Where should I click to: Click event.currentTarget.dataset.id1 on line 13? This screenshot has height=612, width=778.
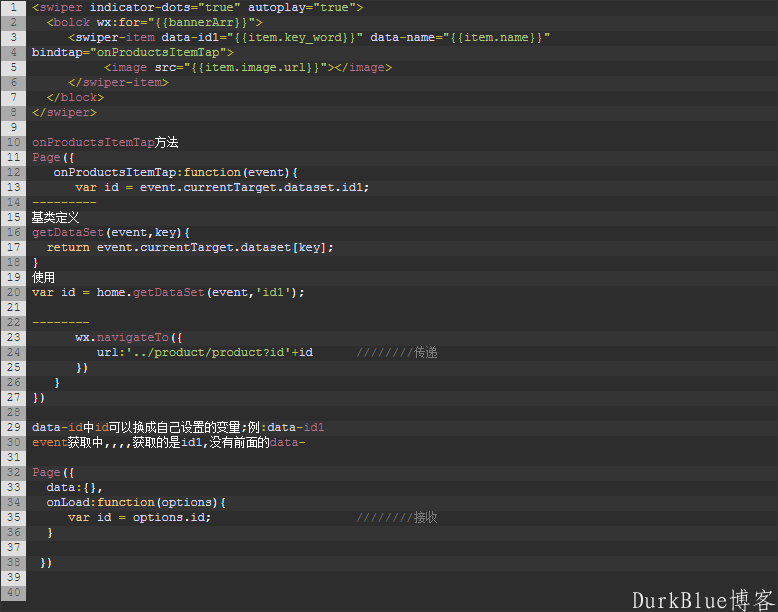tap(254, 187)
